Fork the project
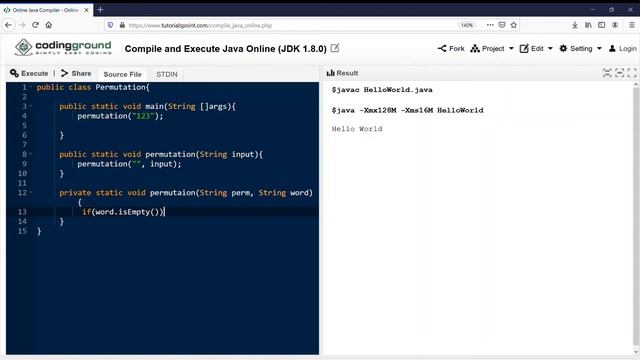Screen dimensions: 640x360 451,49
